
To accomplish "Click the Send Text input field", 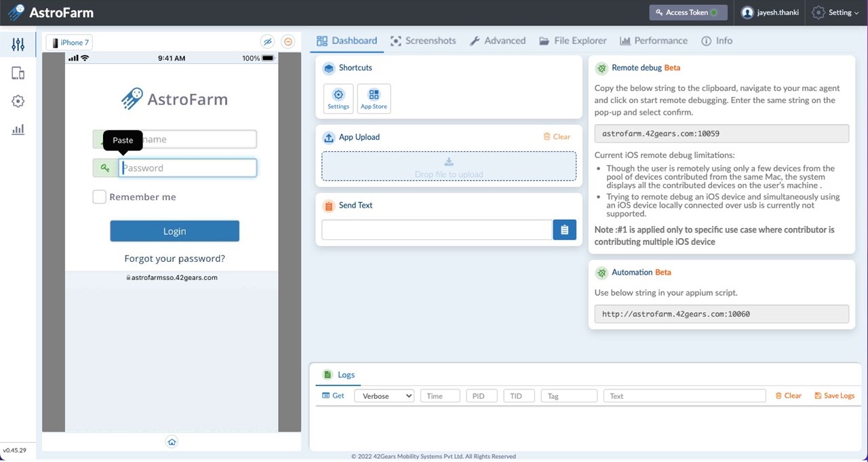I will 437,230.
